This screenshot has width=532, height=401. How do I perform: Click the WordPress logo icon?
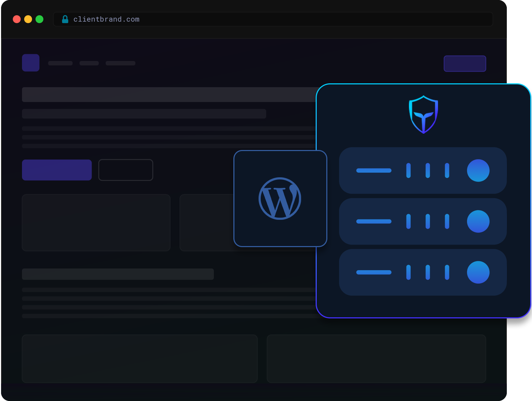click(280, 199)
